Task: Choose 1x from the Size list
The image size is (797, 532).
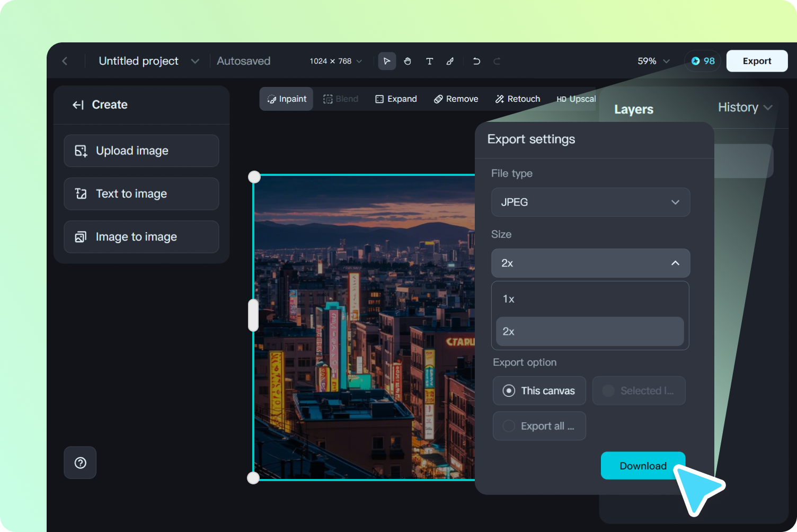Action: [590, 299]
